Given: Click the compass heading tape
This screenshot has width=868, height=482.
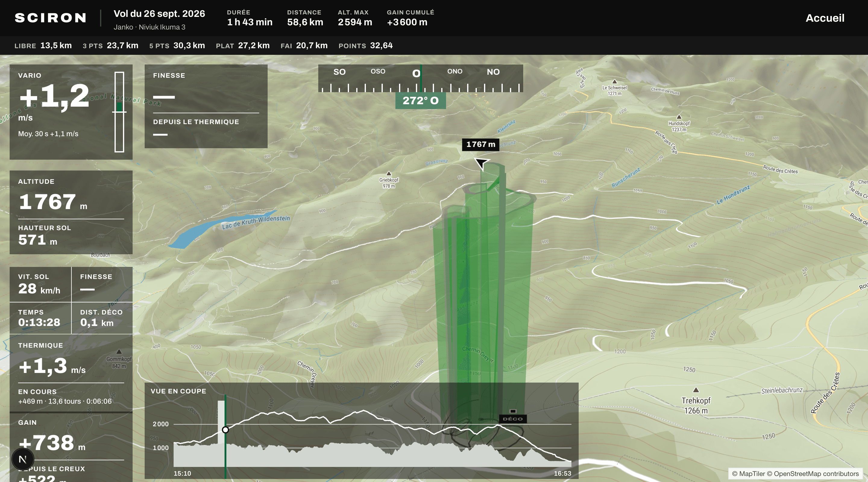Looking at the screenshot, I should click(420, 79).
